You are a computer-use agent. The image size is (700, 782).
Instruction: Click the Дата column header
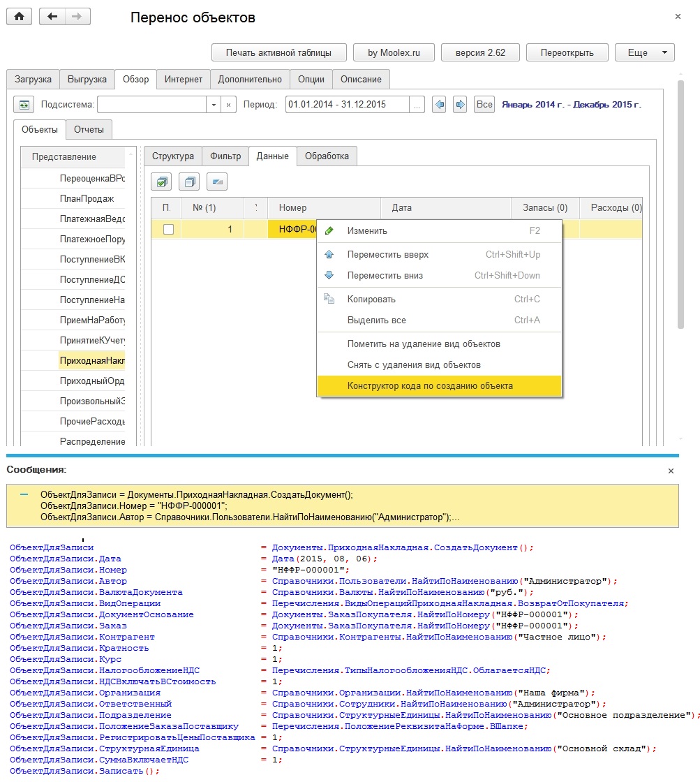click(x=446, y=208)
